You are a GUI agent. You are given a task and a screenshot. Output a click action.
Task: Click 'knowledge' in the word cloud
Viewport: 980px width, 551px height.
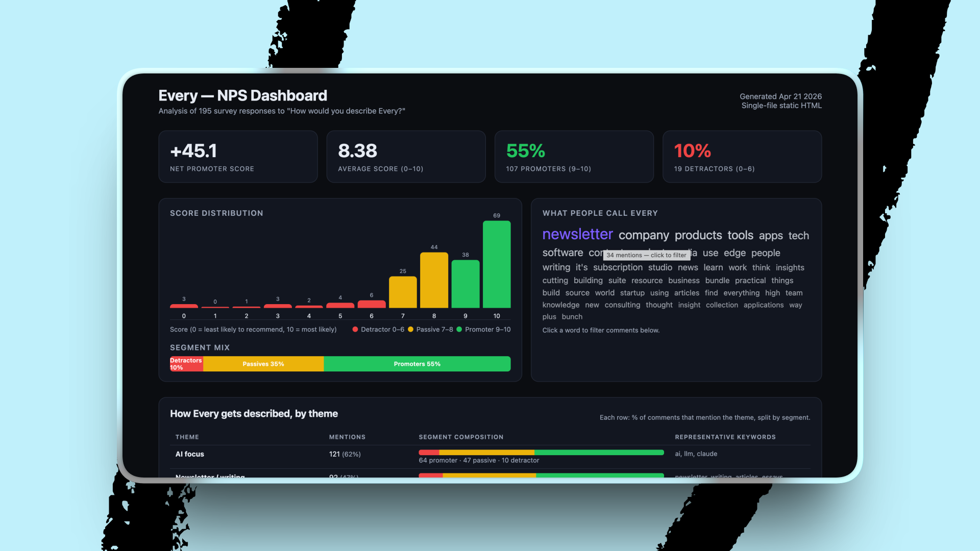560,305
